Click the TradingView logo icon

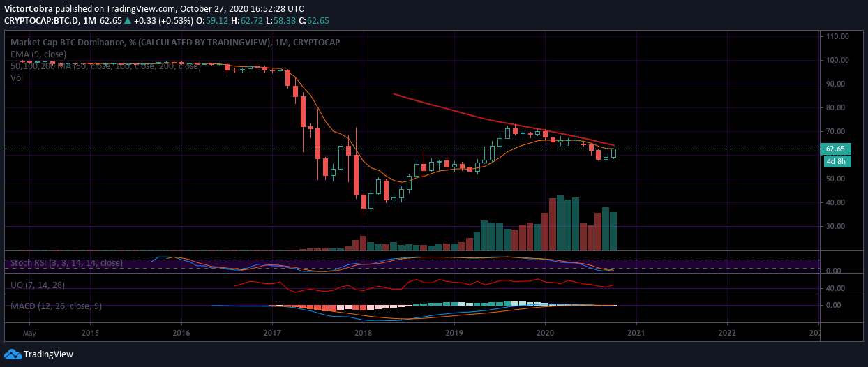(13, 354)
